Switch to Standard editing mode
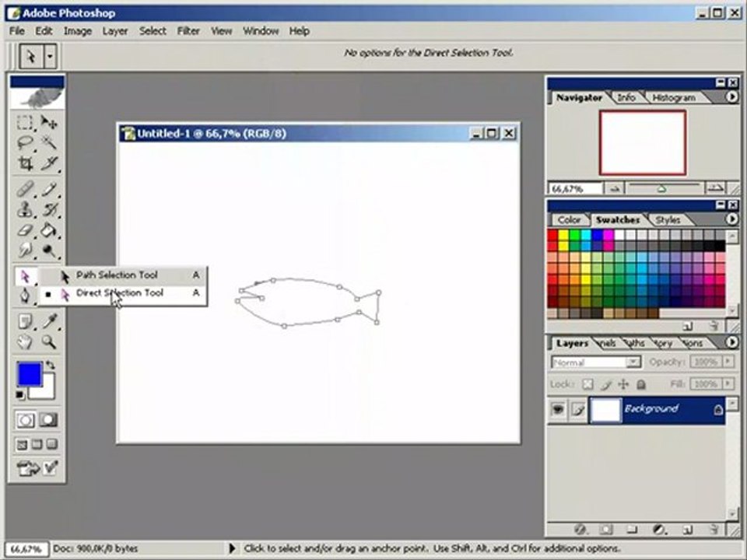The width and height of the screenshot is (747, 560). click(x=26, y=420)
